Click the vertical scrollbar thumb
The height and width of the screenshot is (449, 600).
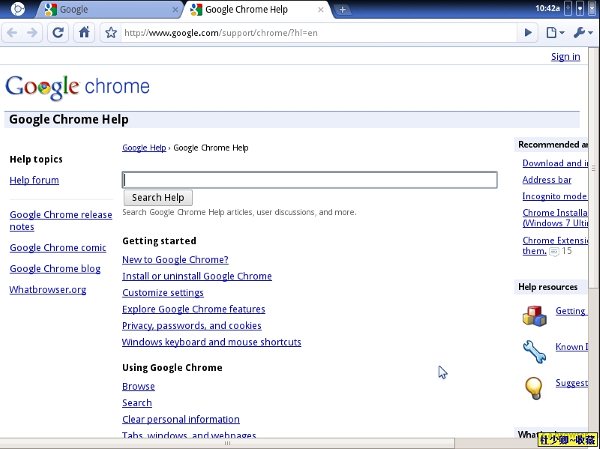593,168
